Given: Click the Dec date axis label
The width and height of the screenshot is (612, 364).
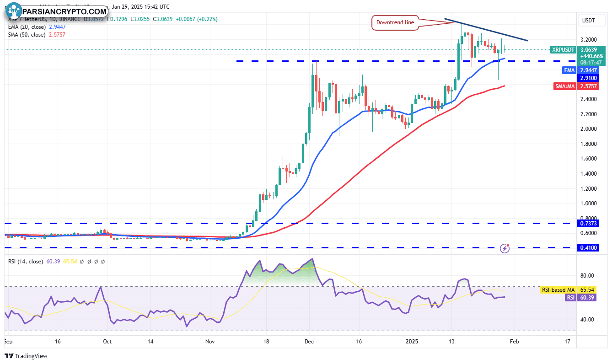Looking at the screenshot, I should coord(309,341).
